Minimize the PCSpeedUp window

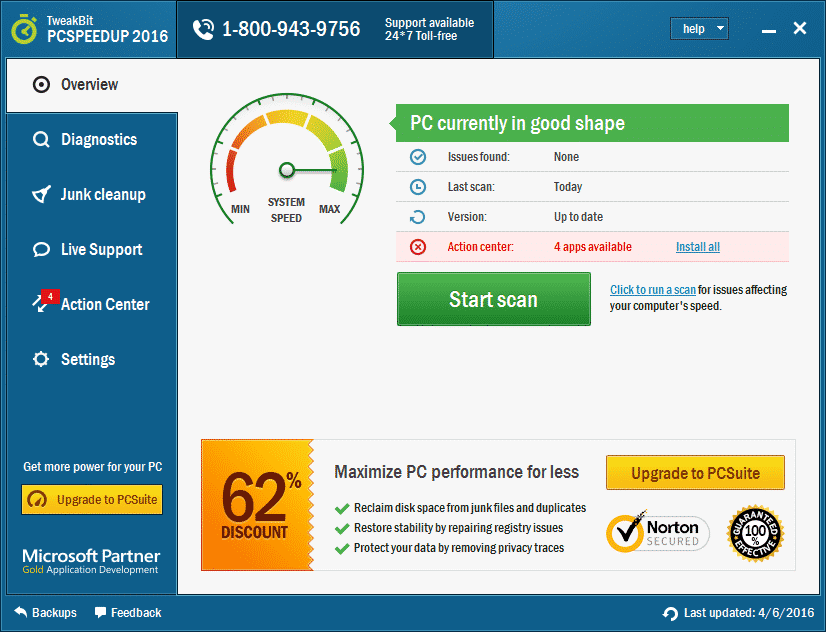tap(769, 29)
